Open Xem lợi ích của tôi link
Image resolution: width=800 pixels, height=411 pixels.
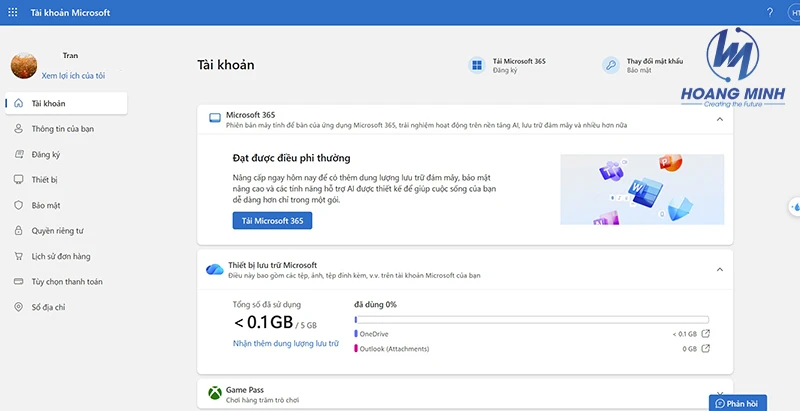click(73, 75)
